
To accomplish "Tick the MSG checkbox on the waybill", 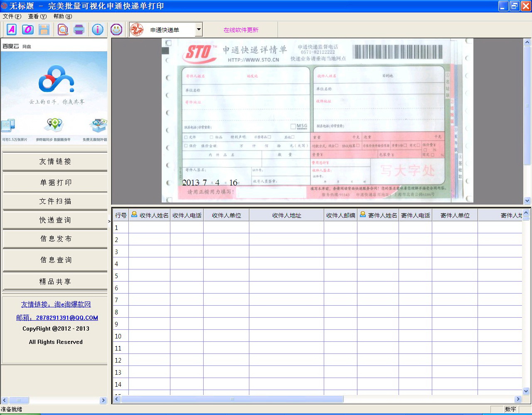I will coord(293,126).
